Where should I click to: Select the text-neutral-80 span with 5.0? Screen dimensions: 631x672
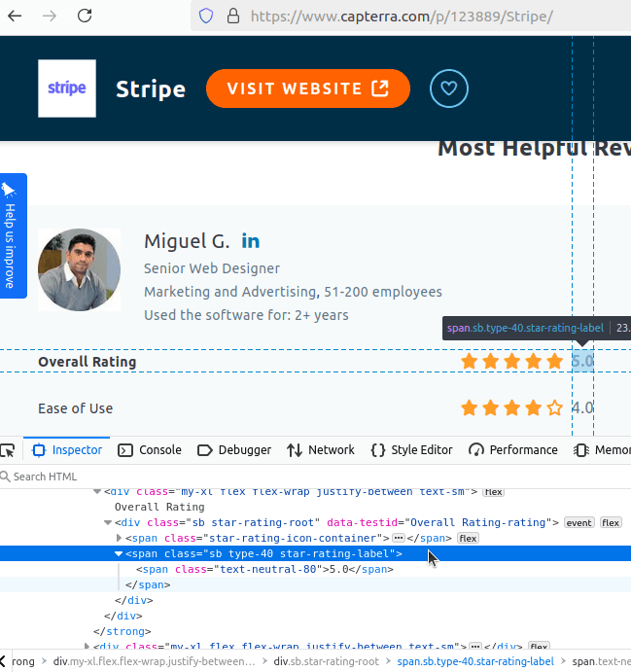click(x=264, y=569)
